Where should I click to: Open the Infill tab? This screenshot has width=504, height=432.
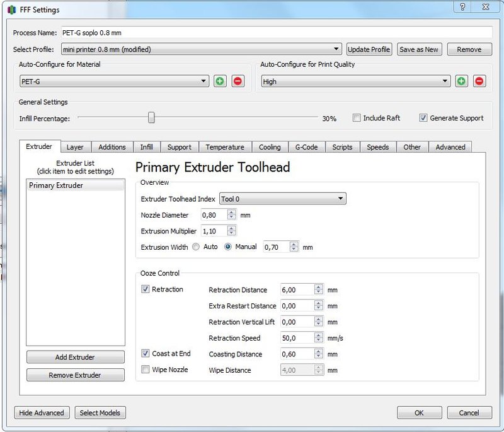pyautogui.click(x=147, y=147)
